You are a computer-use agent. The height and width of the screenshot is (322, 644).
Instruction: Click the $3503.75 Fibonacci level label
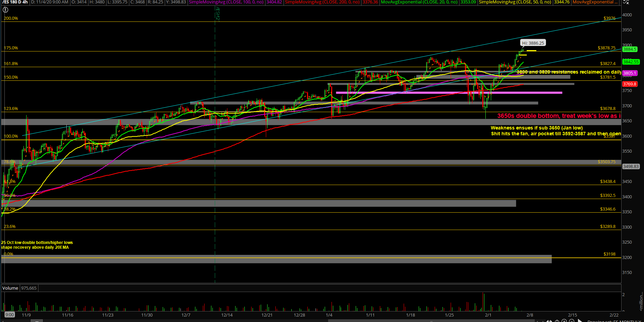pyautogui.click(x=607, y=162)
